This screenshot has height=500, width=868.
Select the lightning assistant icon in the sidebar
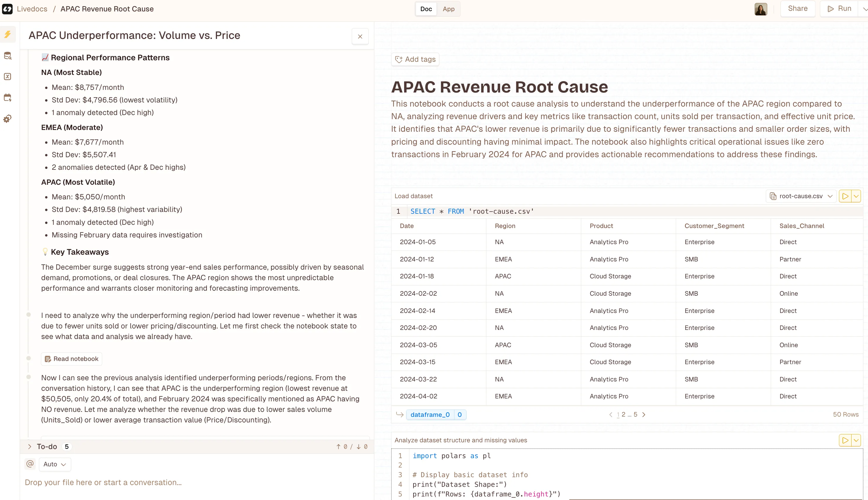click(8, 34)
